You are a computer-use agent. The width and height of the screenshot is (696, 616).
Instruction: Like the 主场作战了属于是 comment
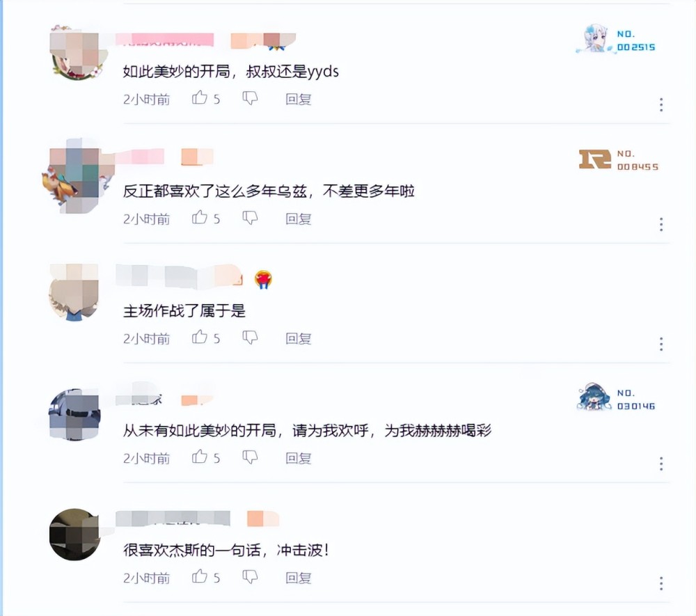[x=200, y=338]
